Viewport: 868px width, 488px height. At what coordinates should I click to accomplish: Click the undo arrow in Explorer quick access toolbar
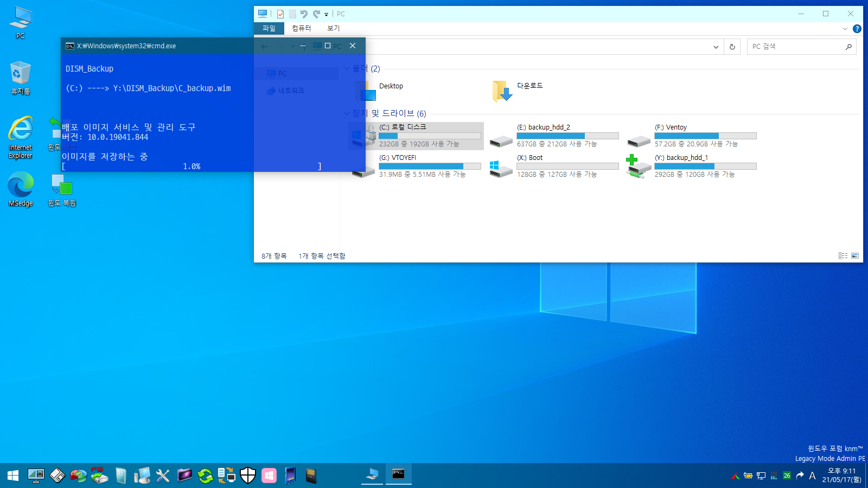point(304,14)
